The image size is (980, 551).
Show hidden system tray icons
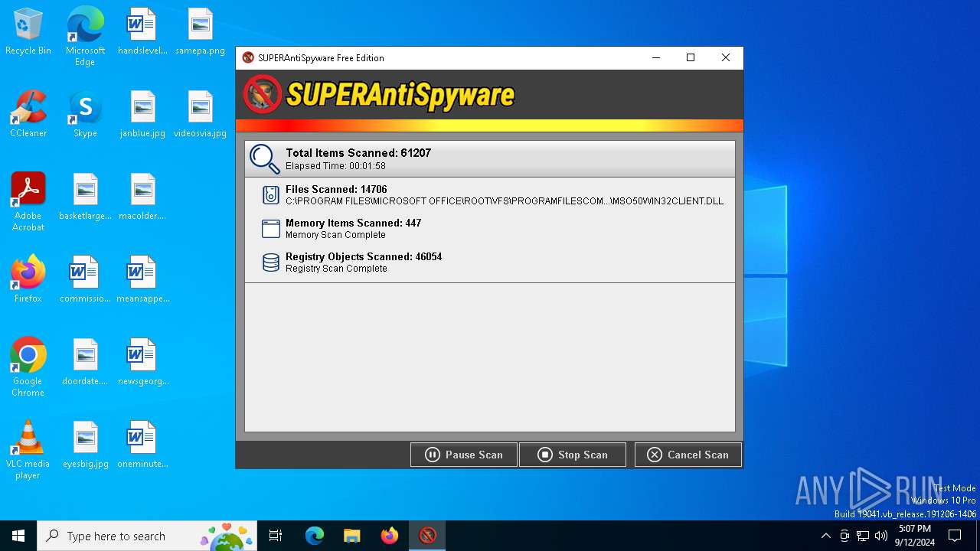(825, 536)
